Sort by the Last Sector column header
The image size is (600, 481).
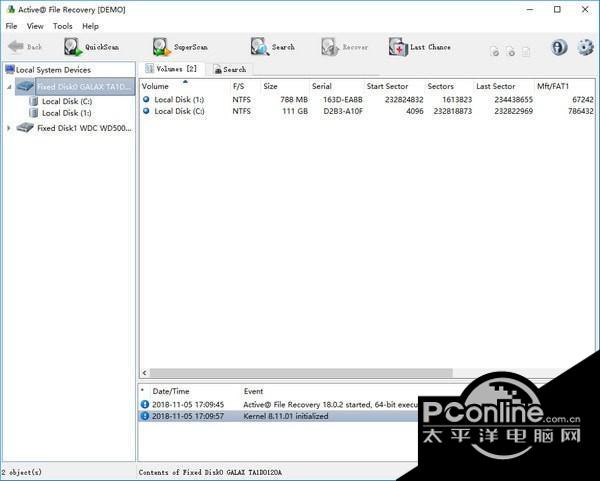coord(503,86)
